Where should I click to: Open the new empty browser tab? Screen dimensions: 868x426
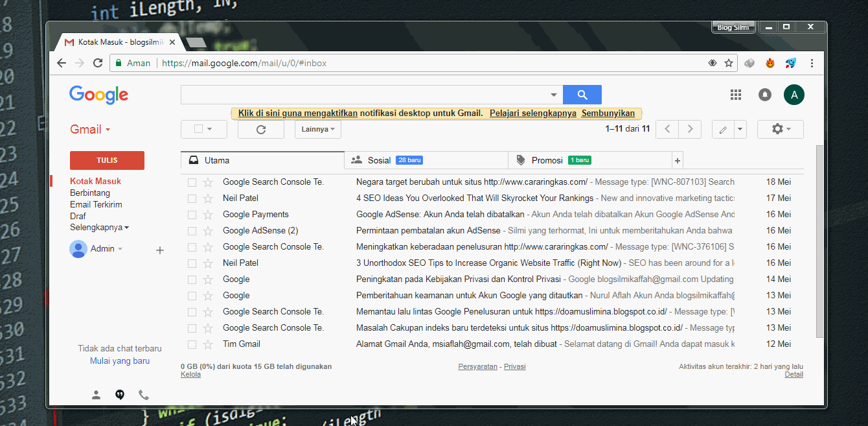(196, 42)
